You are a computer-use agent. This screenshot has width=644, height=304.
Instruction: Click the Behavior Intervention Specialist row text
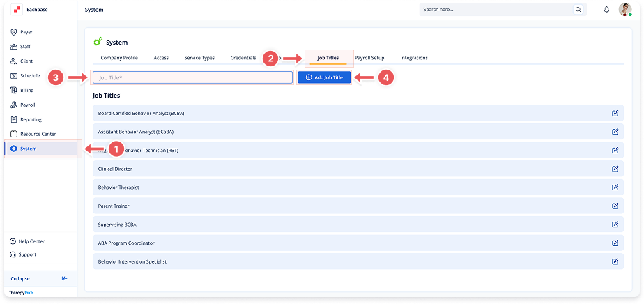(132, 261)
